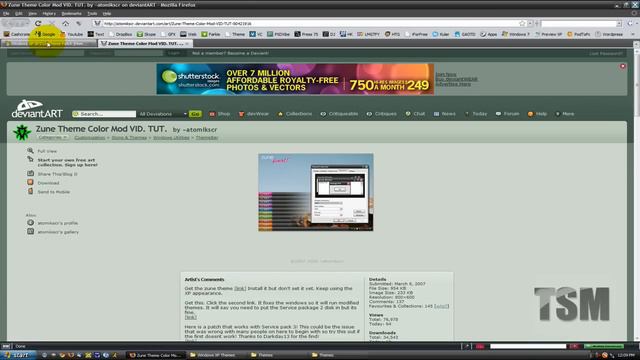The image size is (640, 360).
Task: Open the Lost Password link
Action: coord(606,53)
